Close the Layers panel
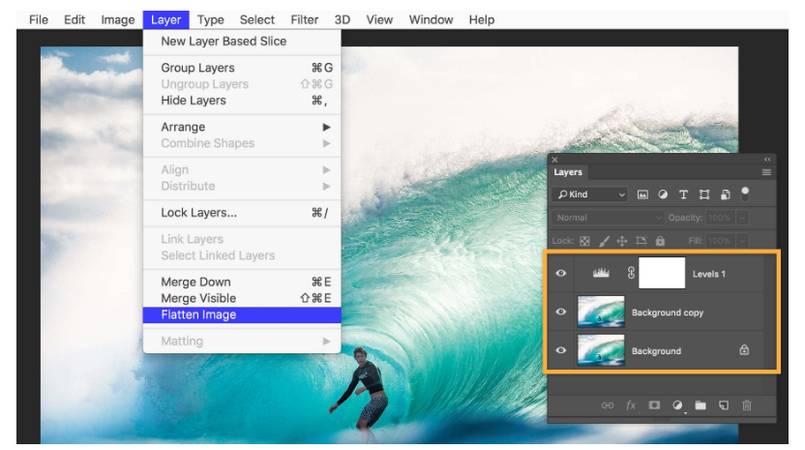 (x=554, y=160)
